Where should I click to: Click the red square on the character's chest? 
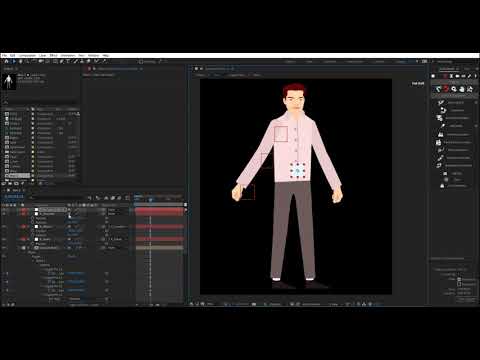(x=281, y=134)
